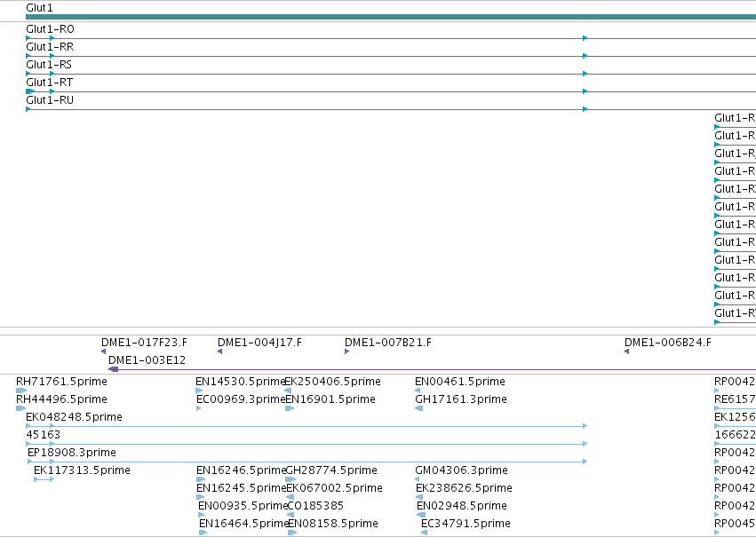Choose the Glut1-RU transcript label
Viewport: 756px width, 537px height.
tap(50, 100)
